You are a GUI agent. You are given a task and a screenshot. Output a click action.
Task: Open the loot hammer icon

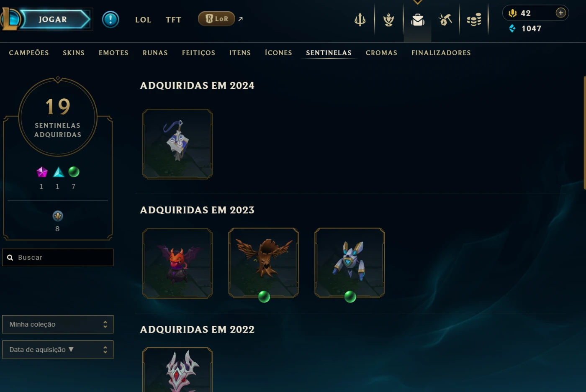(445, 19)
